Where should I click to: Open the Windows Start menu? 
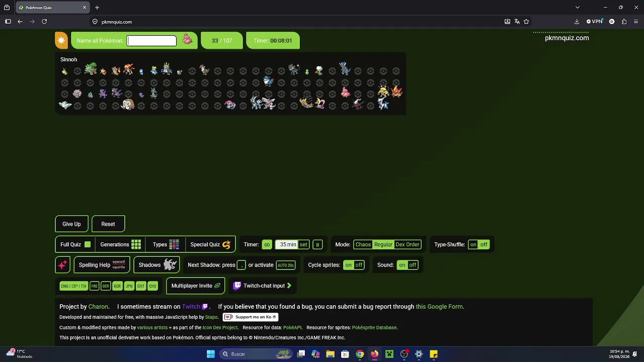[x=211, y=354]
